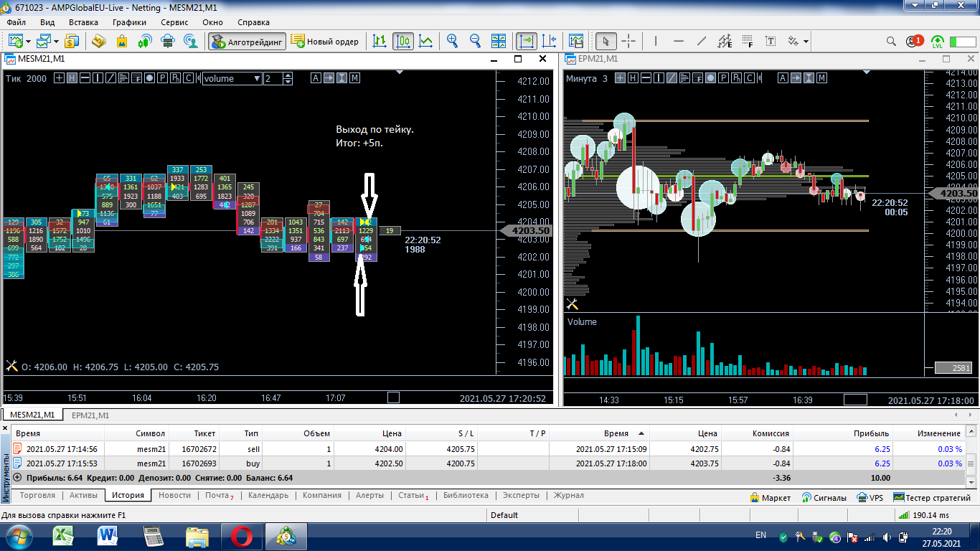
Task: Increase the stepper value next to volume
Action: pyautogui.click(x=288, y=75)
